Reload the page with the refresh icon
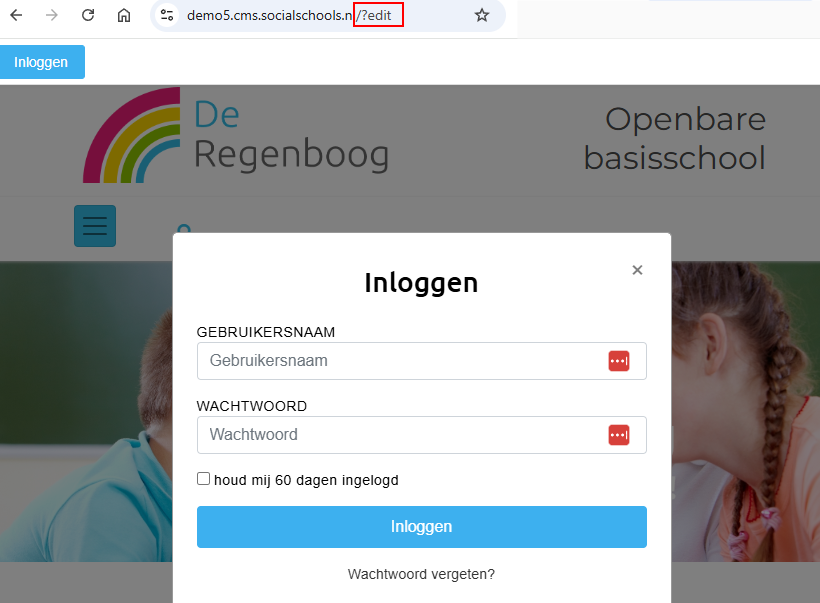 [x=88, y=15]
